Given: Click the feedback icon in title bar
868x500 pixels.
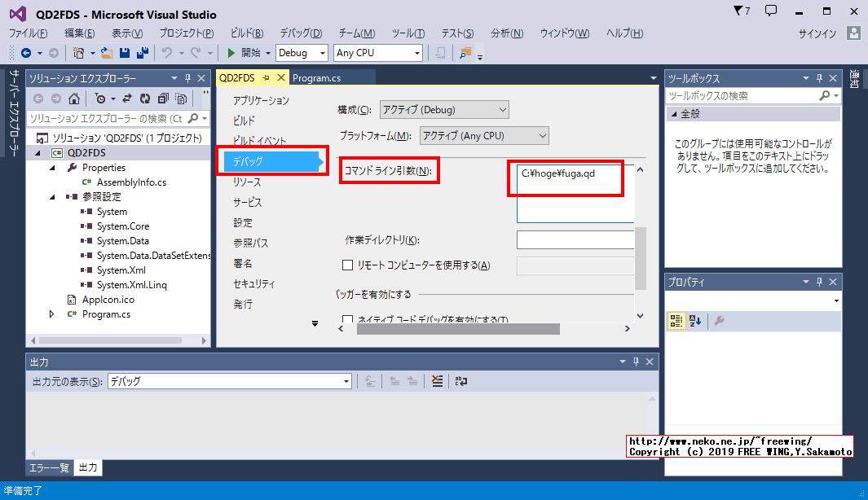Looking at the screenshot, I should pos(771,11).
